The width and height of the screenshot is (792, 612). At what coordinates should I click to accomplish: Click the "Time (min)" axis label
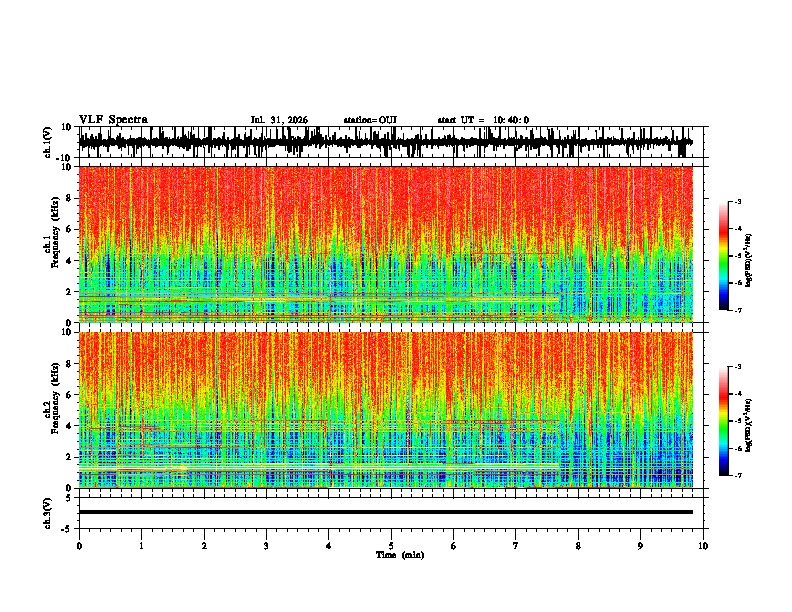[400, 555]
